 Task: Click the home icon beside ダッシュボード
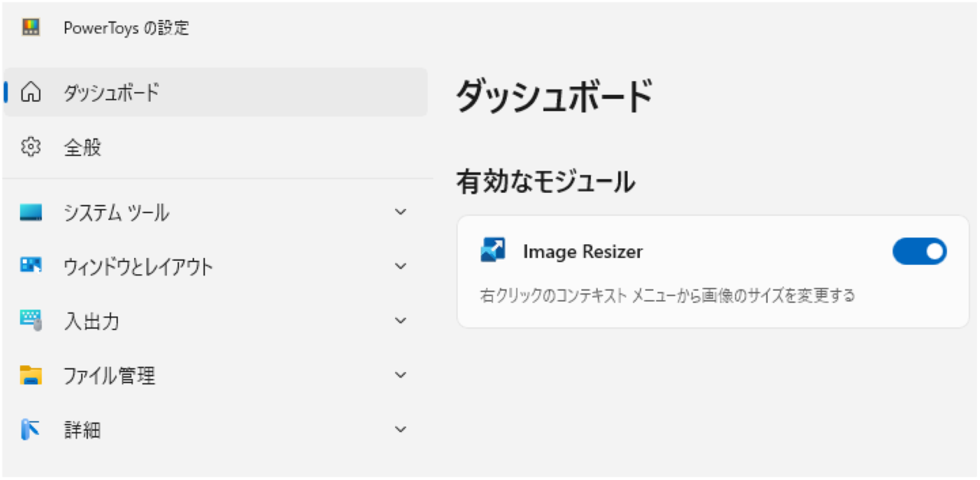(x=31, y=93)
